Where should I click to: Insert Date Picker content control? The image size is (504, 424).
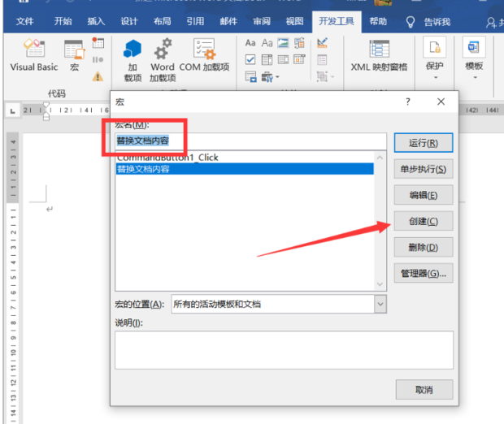(299, 60)
